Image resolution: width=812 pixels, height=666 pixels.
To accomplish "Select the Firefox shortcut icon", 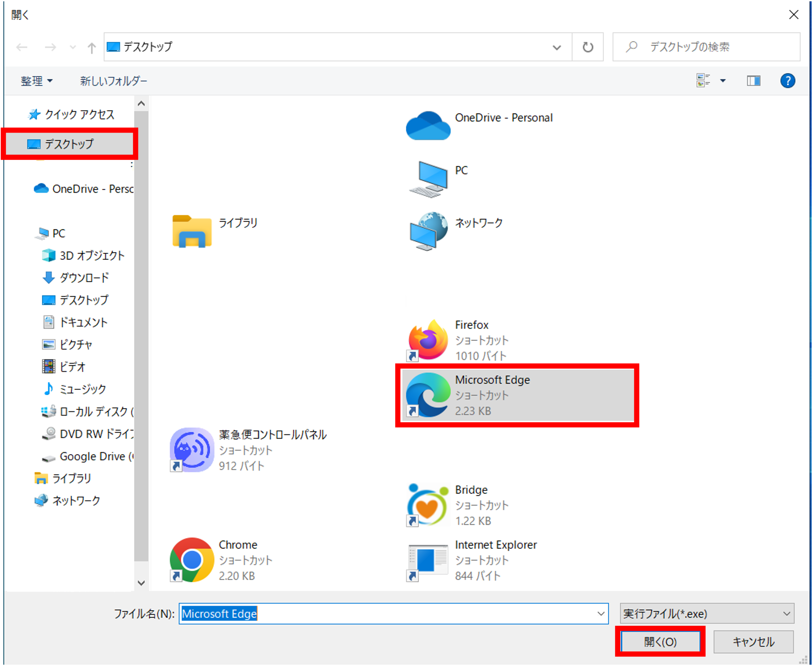I will [428, 340].
